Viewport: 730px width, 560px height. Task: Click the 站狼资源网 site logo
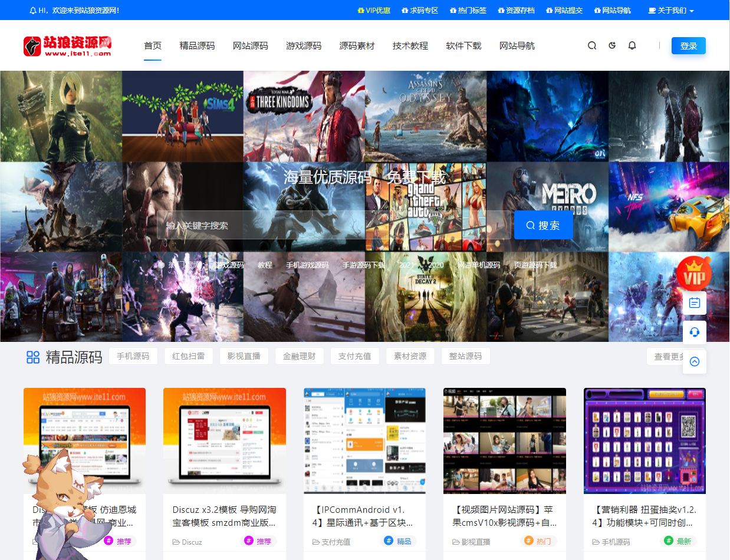(x=67, y=46)
